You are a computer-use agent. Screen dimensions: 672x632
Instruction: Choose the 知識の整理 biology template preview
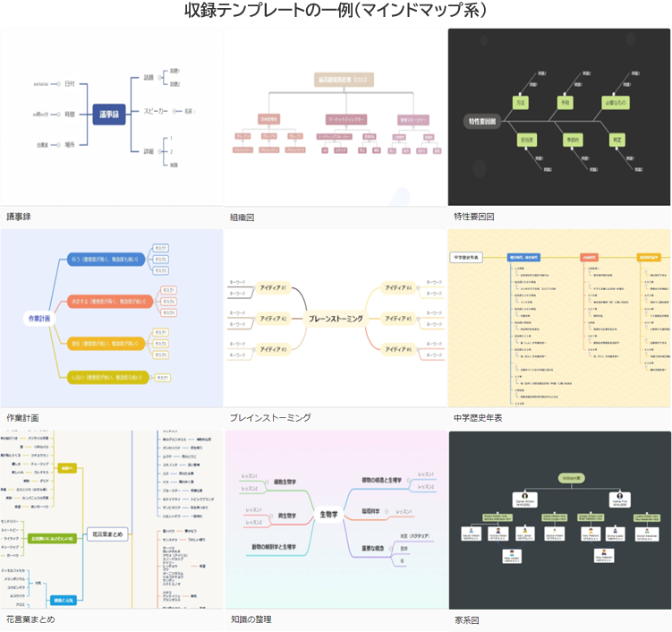coord(336,519)
